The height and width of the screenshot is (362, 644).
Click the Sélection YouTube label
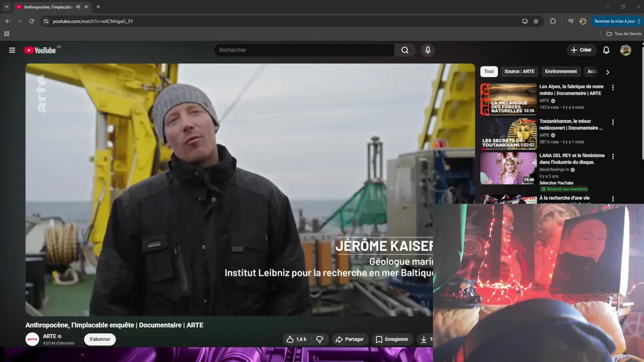pos(556,183)
